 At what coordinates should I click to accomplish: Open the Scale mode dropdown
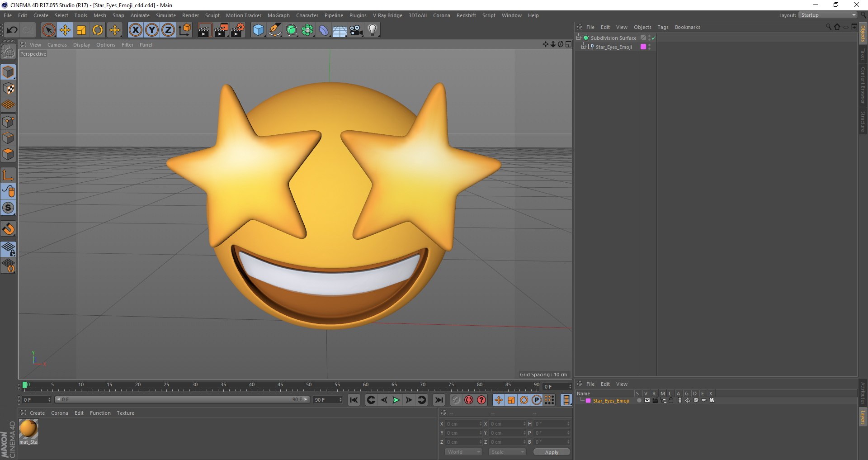pyautogui.click(x=507, y=452)
